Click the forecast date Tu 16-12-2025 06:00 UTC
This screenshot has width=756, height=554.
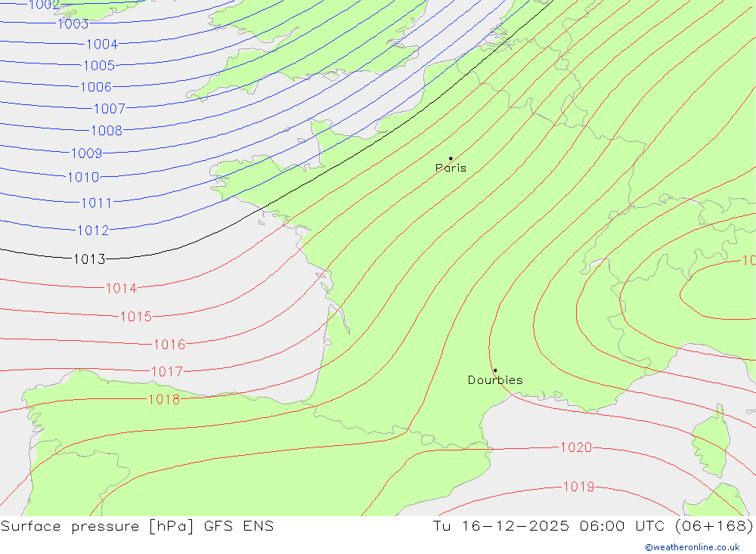point(548,526)
